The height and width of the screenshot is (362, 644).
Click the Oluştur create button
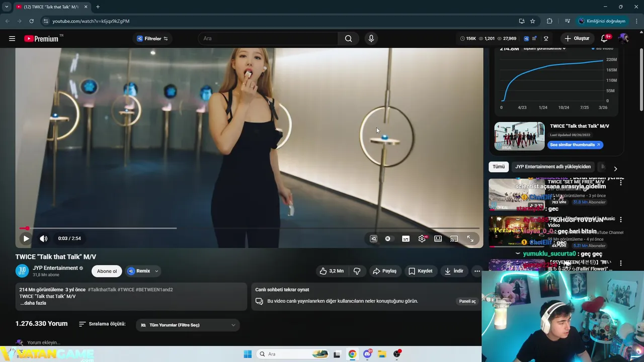(577, 39)
